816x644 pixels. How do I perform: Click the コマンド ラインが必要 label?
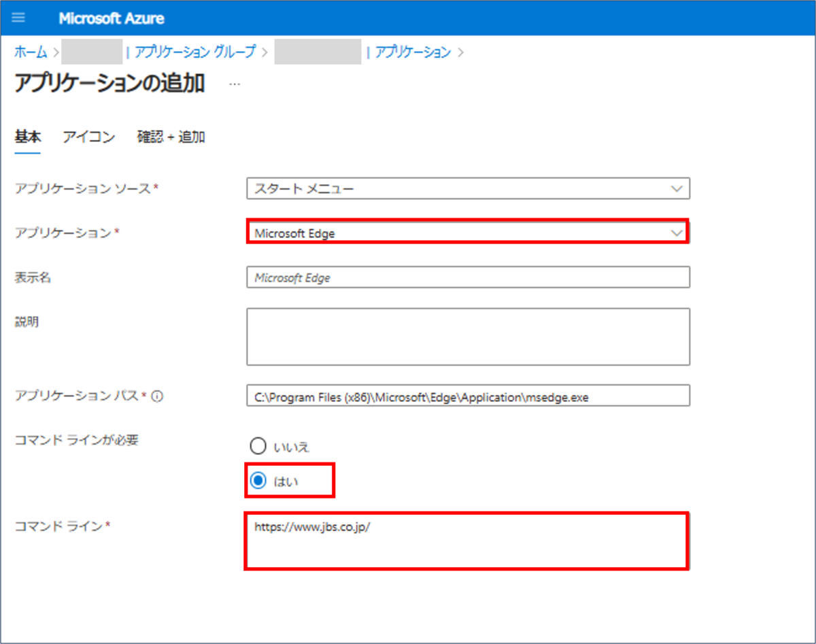[x=76, y=440]
